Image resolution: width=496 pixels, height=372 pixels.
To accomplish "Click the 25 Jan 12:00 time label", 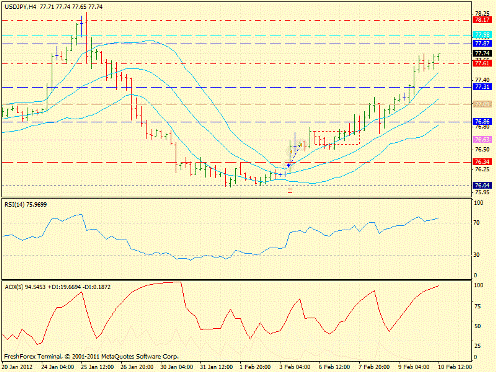I will (97, 367).
